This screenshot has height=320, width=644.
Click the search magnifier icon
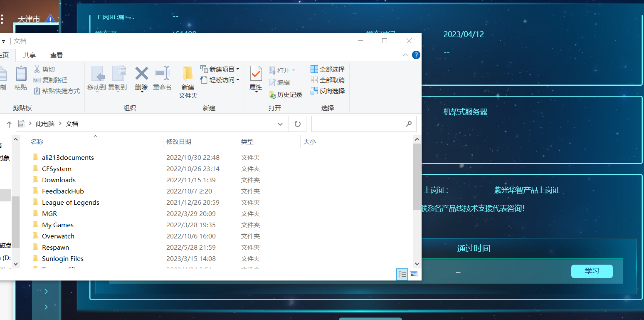coord(409,124)
